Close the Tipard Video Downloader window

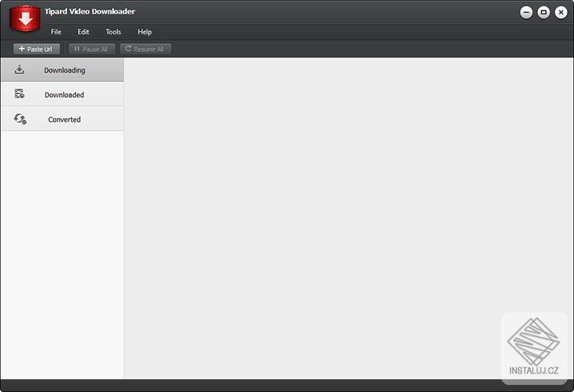tap(560, 13)
